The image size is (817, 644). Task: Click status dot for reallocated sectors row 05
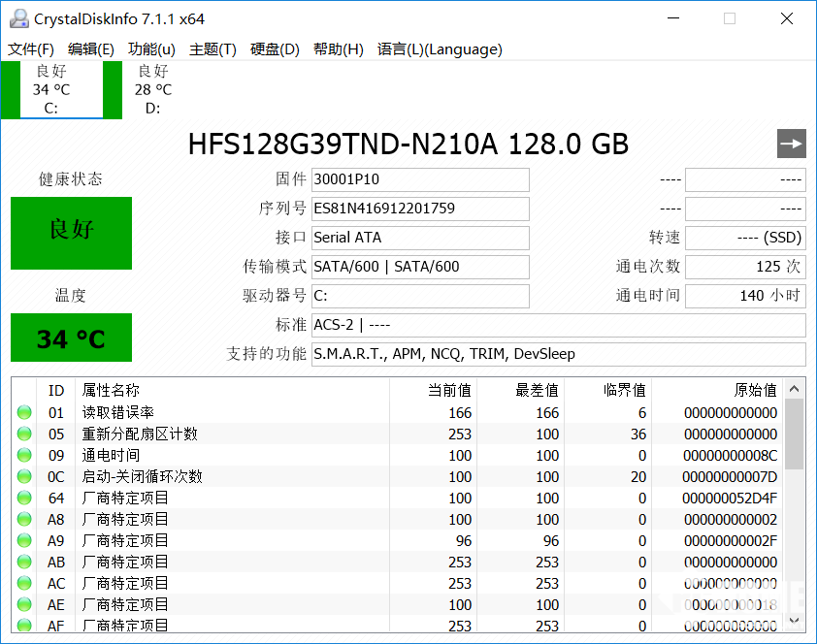point(24,434)
